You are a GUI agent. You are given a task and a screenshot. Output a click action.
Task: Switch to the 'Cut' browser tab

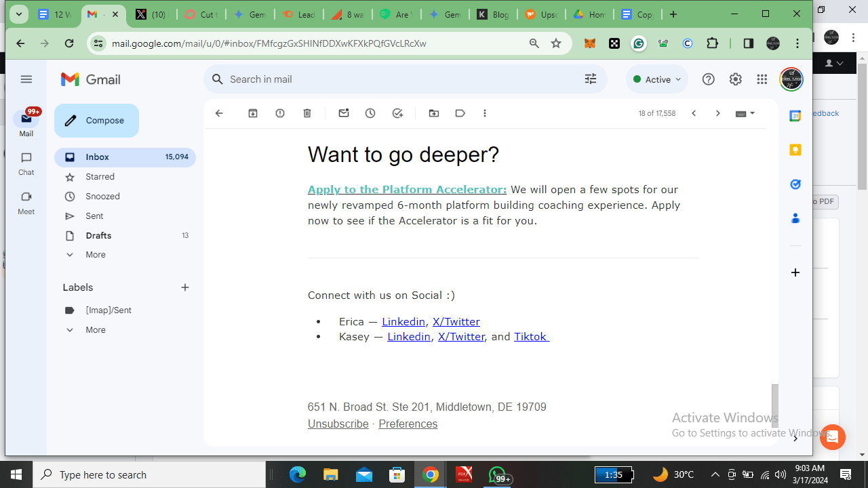(201, 14)
